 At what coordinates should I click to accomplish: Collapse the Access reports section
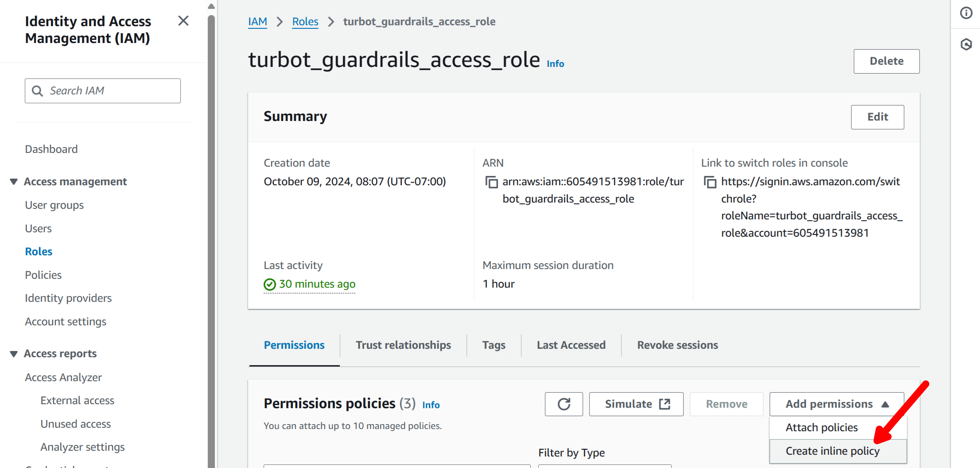pyautogui.click(x=14, y=354)
